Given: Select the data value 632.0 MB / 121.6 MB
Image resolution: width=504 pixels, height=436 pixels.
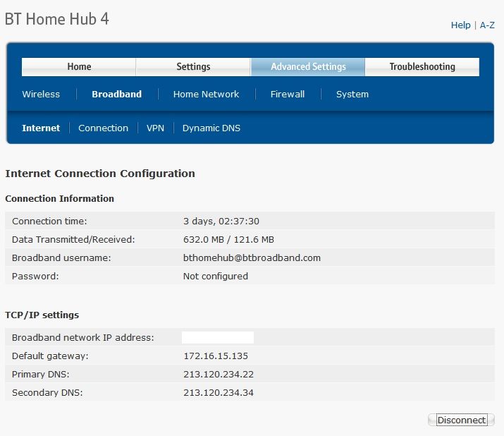Looking at the screenshot, I should pos(228,239).
